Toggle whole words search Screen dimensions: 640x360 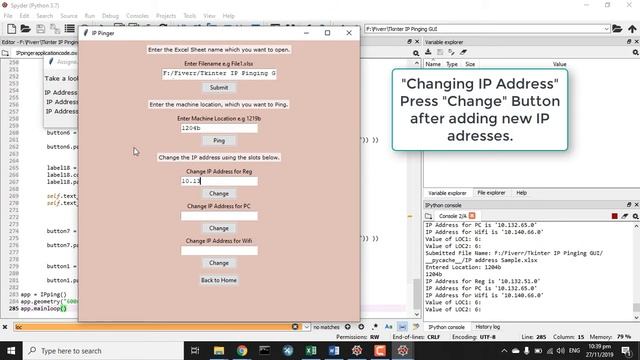(402, 327)
